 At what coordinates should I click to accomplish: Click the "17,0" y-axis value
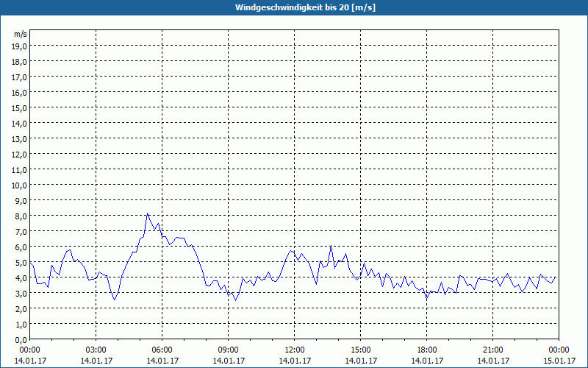[20, 77]
